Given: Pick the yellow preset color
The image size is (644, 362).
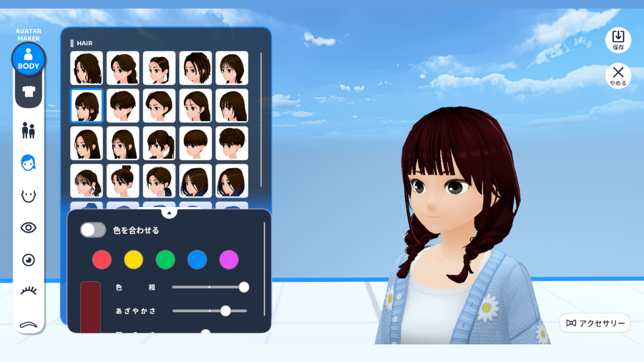Looking at the screenshot, I should click(x=134, y=259).
